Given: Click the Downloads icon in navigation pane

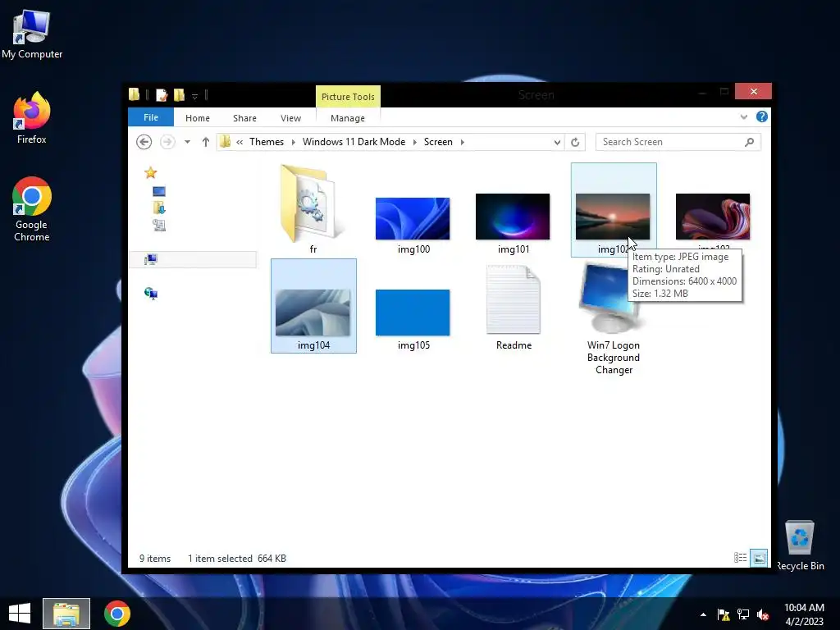Looking at the screenshot, I should (159, 208).
